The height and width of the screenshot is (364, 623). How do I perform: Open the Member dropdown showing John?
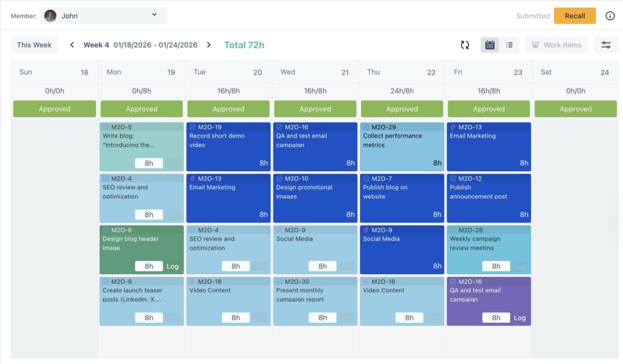click(x=155, y=15)
